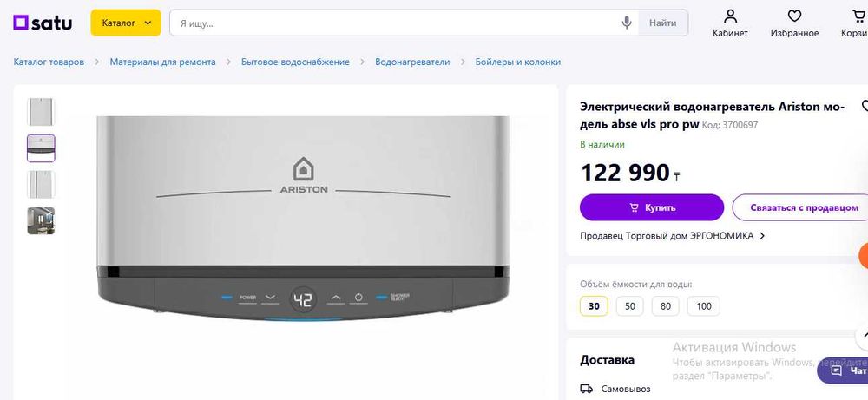This screenshot has width=868, height=400.
Task: Add product to favorites via heart icon
Action: pyautogui.click(x=865, y=105)
